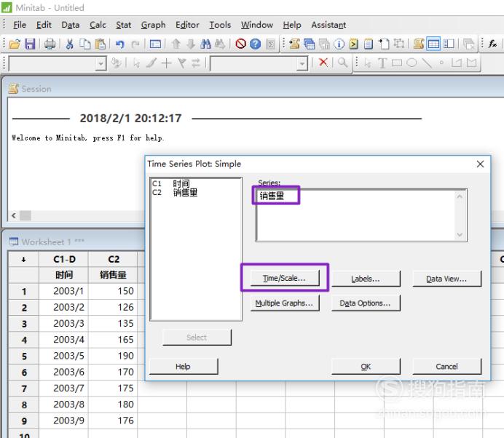This screenshot has height=438, width=504.
Task: Select cell with value 2003/5
Action: [64, 356]
